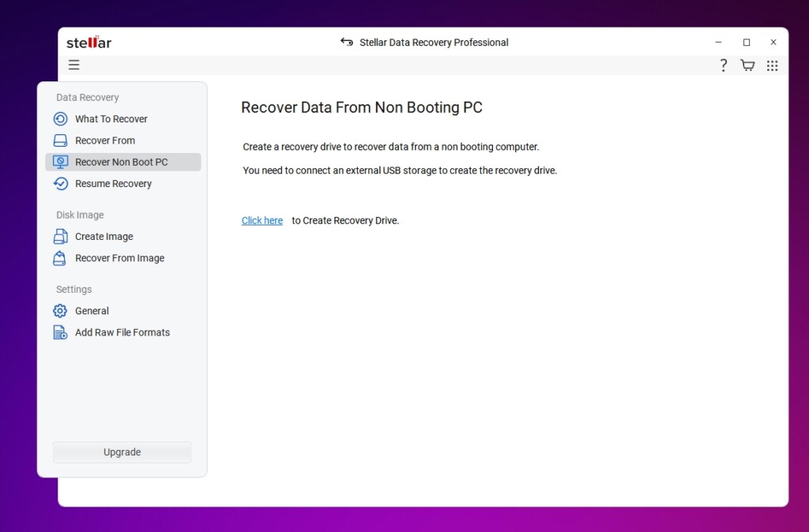Open the shopping cart icon
The image size is (809, 532).
tap(747, 66)
